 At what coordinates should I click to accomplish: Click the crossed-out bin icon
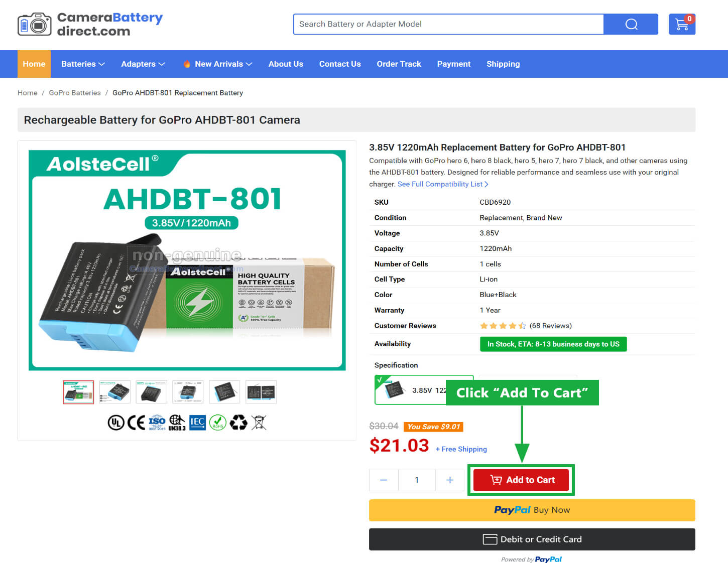point(259,423)
